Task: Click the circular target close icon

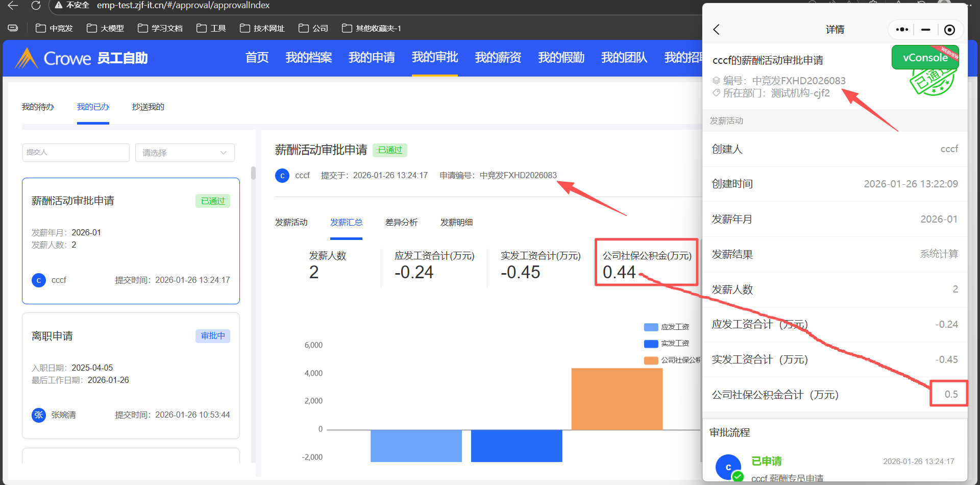Action: pyautogui.click(x=949, y=30)
